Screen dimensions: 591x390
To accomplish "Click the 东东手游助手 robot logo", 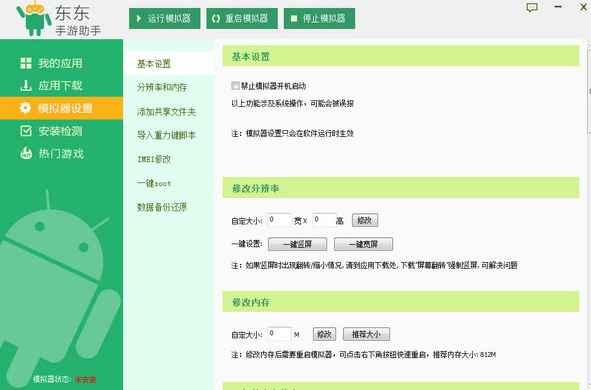I will click(34, 19).
